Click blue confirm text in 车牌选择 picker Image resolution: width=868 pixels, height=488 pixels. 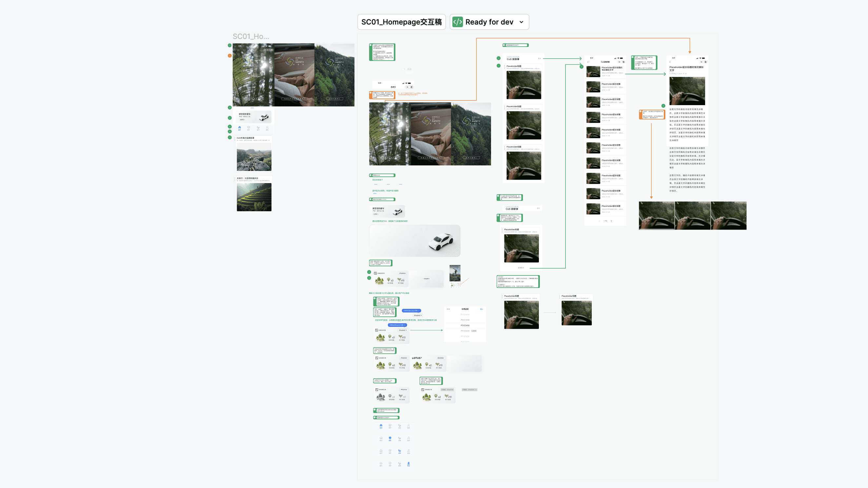pyautogui.click(x=482, y=309)
